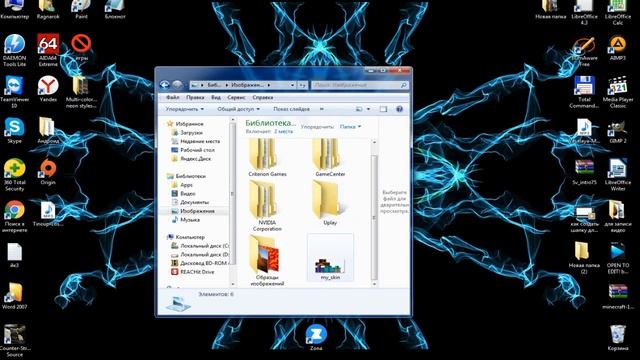Open the Вид menu

[x=216, y=98]
